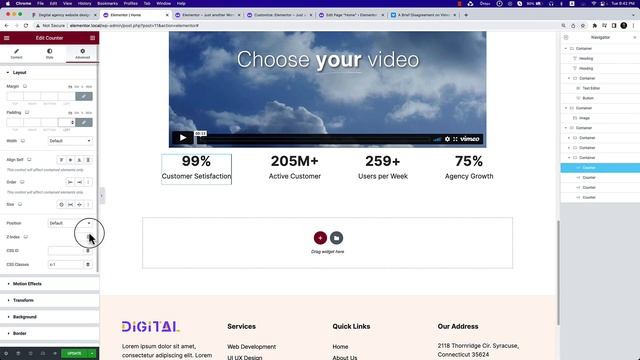Click the Margin top input field

pos(15,96)
